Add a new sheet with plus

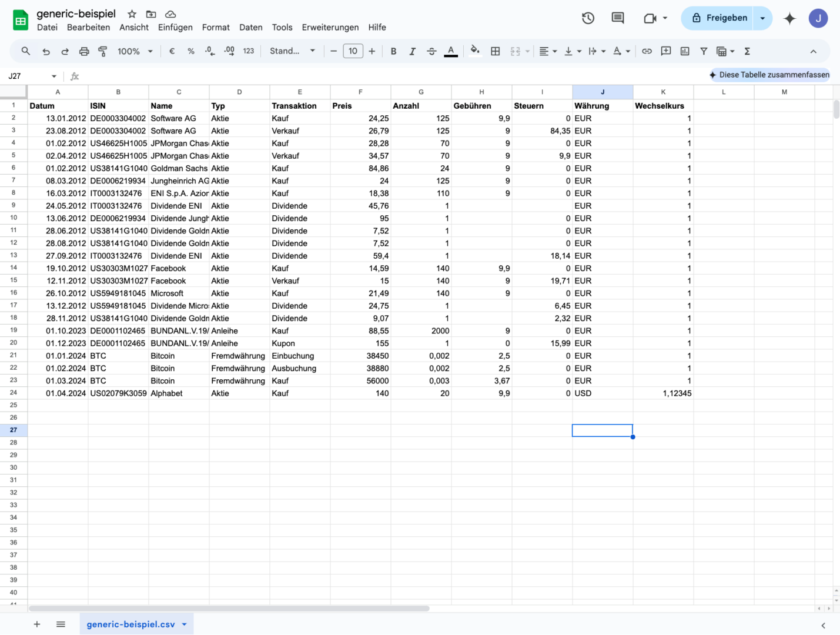(x=37, y=624)
